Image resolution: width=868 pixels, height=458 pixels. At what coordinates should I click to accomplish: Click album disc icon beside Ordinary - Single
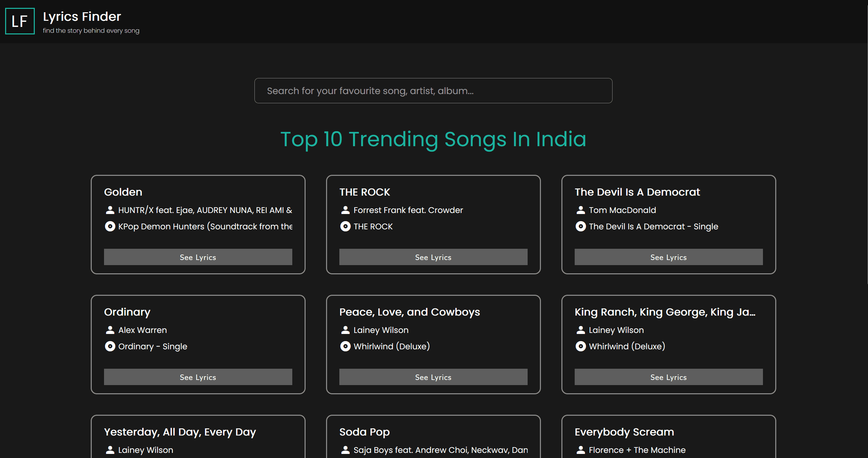(x=110, y=346)
